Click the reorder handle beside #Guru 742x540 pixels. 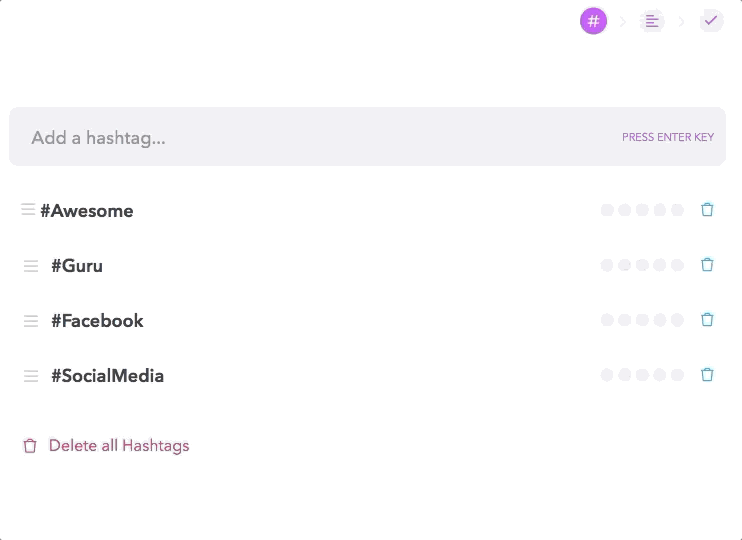pos(31,266)
